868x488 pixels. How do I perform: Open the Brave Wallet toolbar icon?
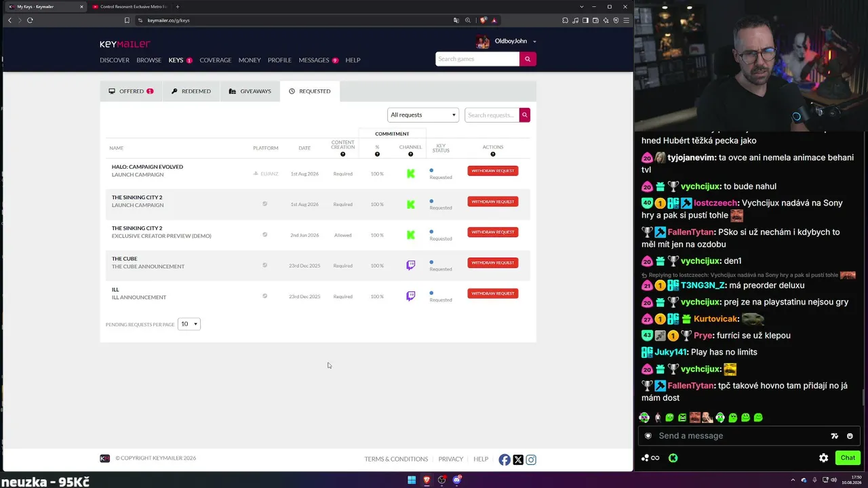[595, 20]
